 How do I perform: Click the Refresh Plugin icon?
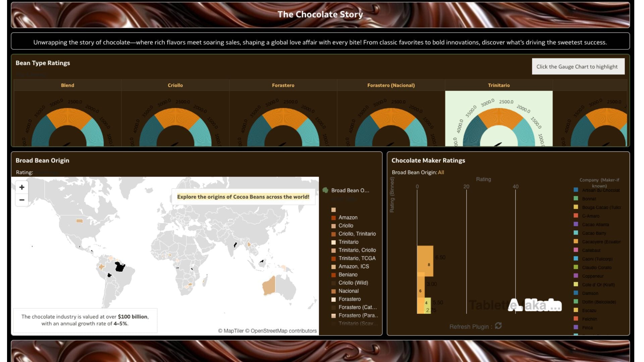498,326
